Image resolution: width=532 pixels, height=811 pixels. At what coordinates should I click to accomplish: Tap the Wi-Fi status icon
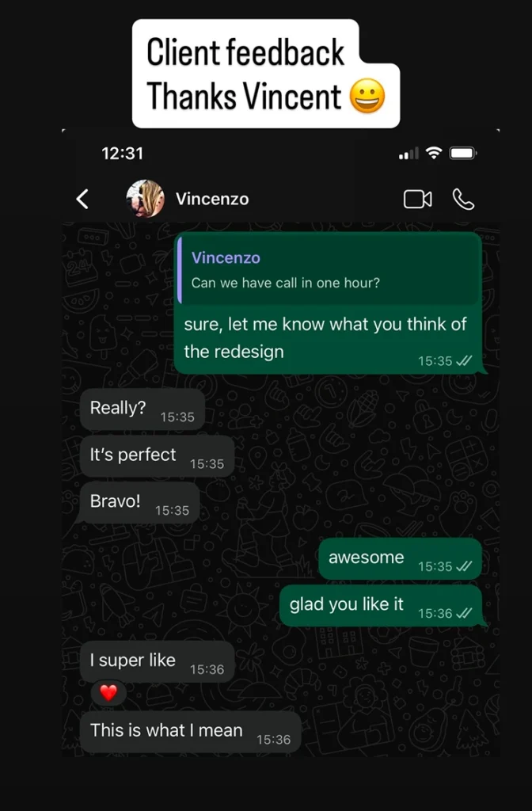434,153
